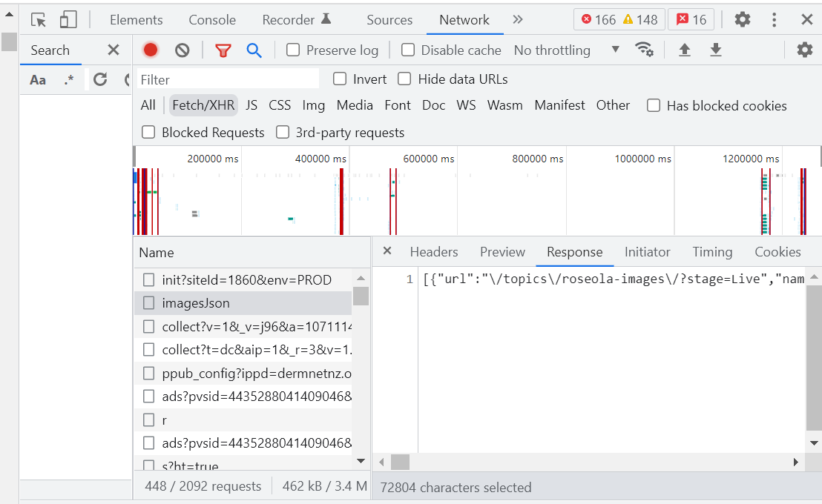
Task: Filter by Img requests
Action: pos(314,105)
